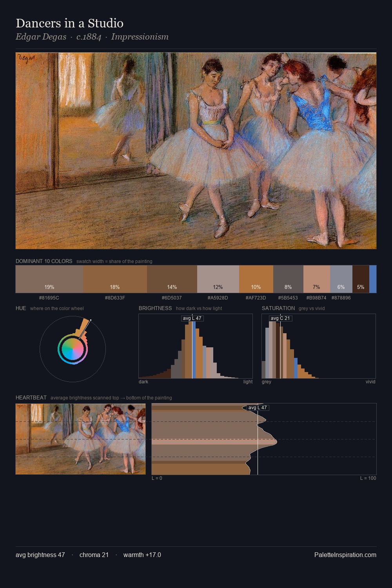Screen dimensions: 392x588
Task: Choose the 7% pinkish swatch #B98B74
Action: click(317, 279)
